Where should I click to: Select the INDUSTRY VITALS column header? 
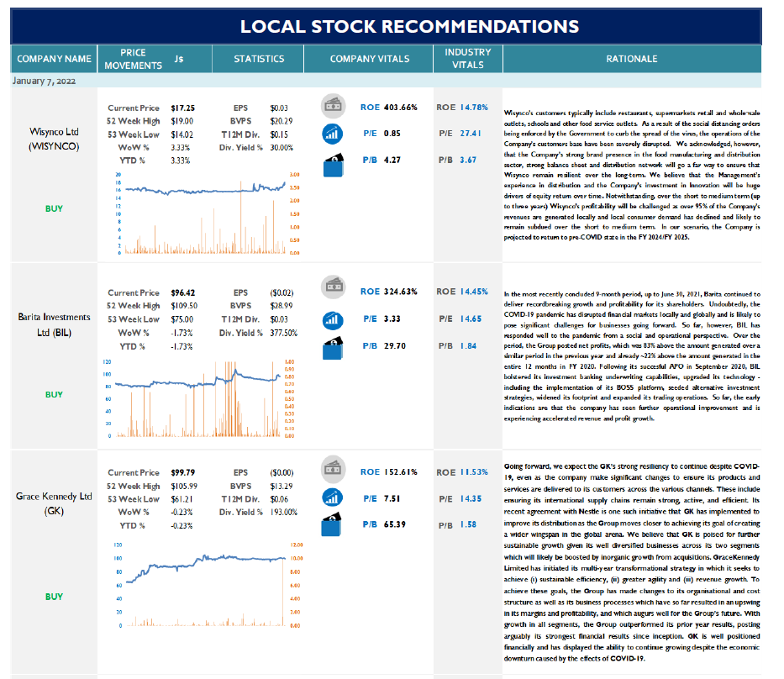(467, 59)
